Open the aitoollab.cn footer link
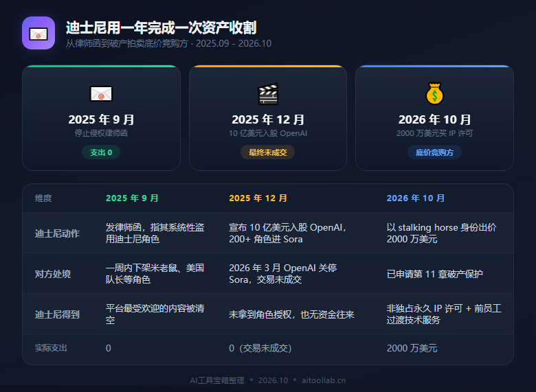This screenshot has height=392, width=536. tap(324, 380)
